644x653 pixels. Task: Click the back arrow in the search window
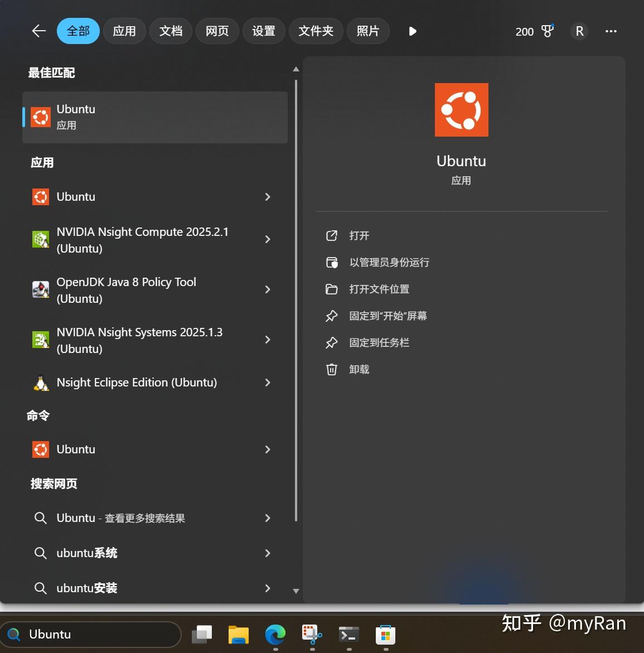(x=38, y=31)
